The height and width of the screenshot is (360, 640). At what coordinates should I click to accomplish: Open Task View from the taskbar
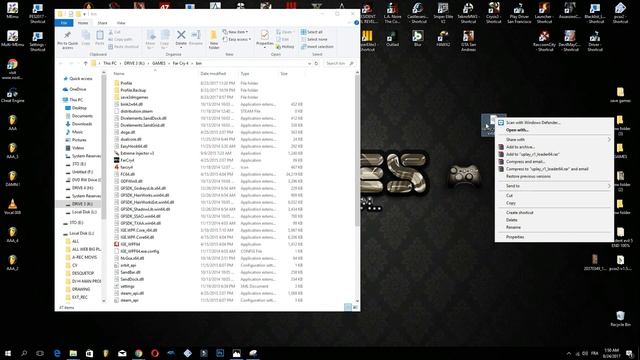[x=40, y=353]
